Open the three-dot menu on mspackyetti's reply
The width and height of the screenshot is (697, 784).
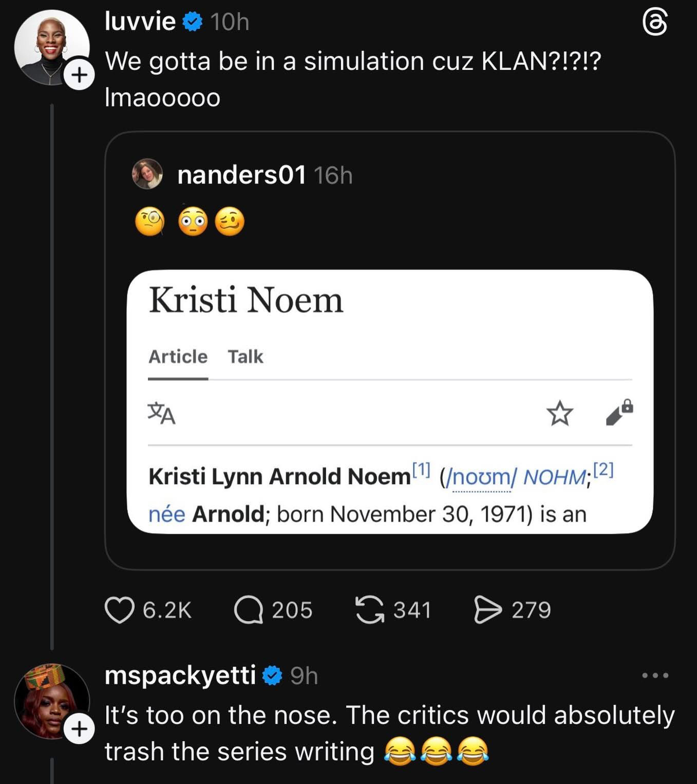tap(655, 675)
